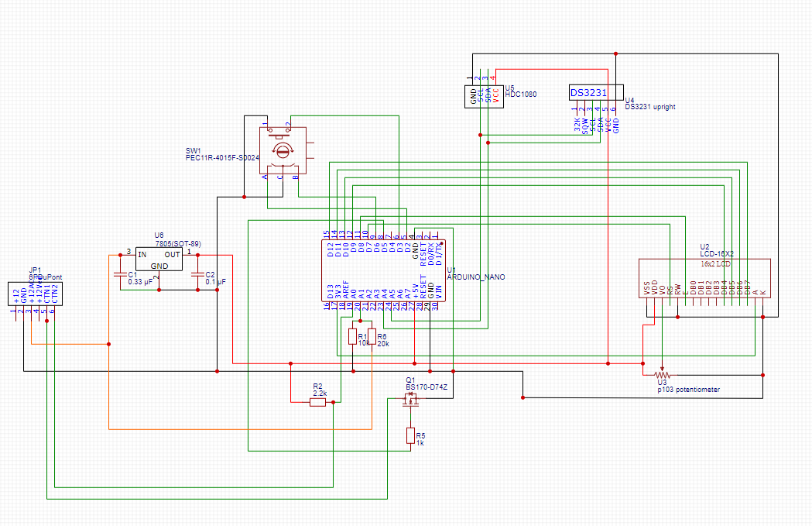Select the DS3231 RTC module box
Screen dimensions: 812x526
595,93
